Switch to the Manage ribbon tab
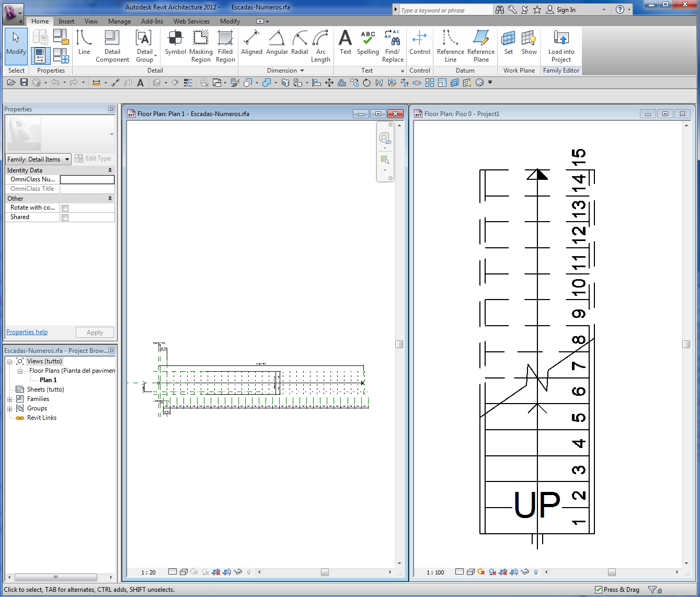This screenshot has width=700, height=597. coord(119,21)
